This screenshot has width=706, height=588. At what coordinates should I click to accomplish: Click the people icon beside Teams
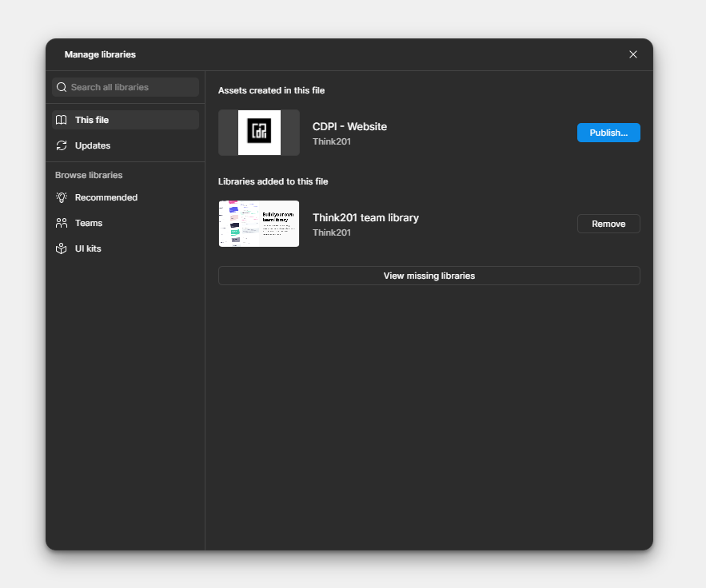(x=62, y=223)
